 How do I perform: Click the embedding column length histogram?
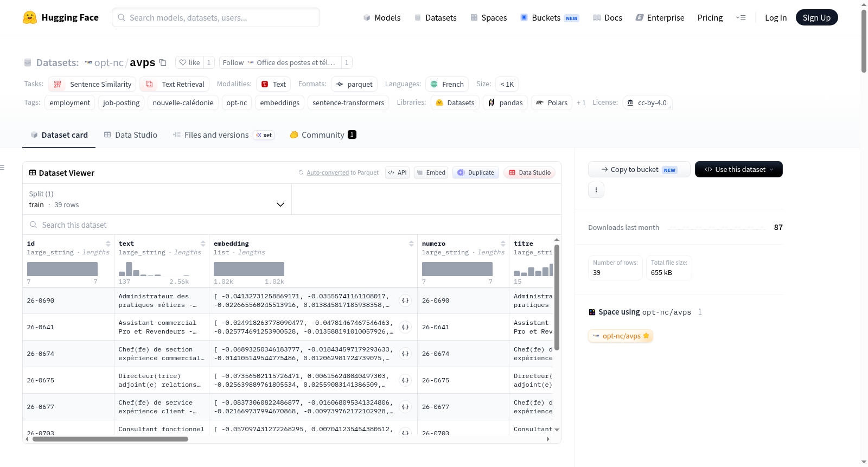pos(249,269)
